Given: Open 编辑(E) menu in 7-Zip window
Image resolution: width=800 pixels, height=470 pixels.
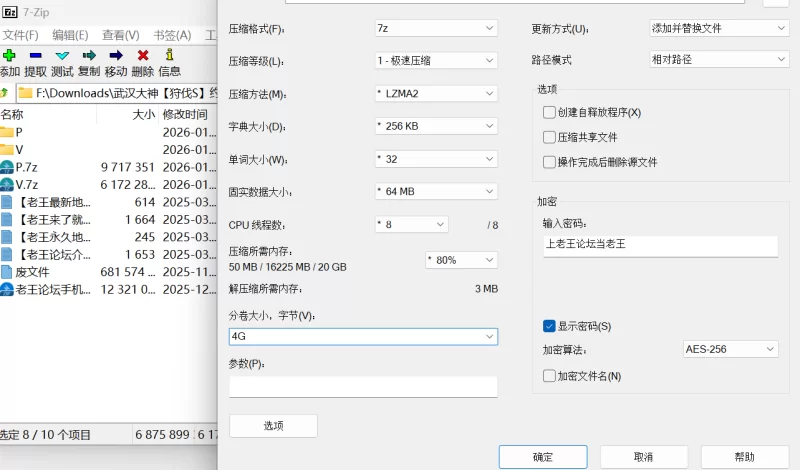Looking at the screenshot, I should click(x=70, y=35).
